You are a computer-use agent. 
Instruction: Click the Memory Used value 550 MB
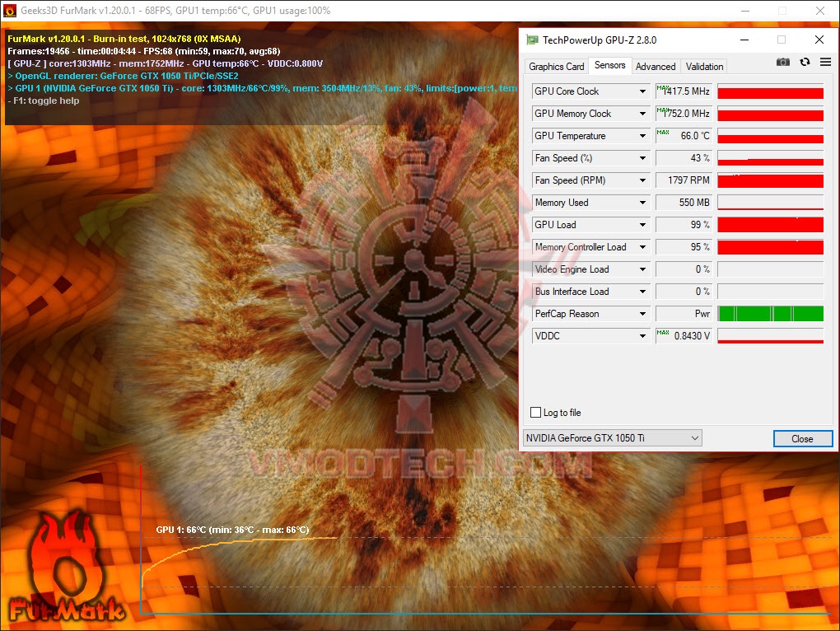(x=684, y=203)
